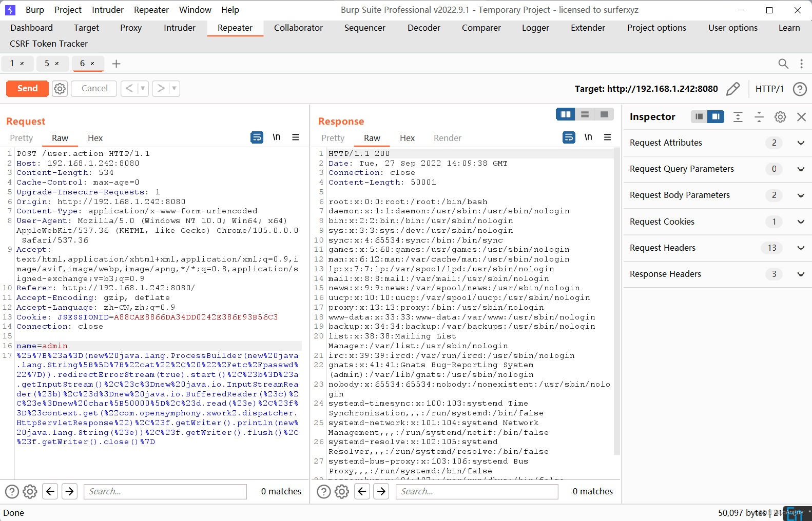Open Request editor hamburger menu
This screenshot has height=521, width=812.
[296, 137]
